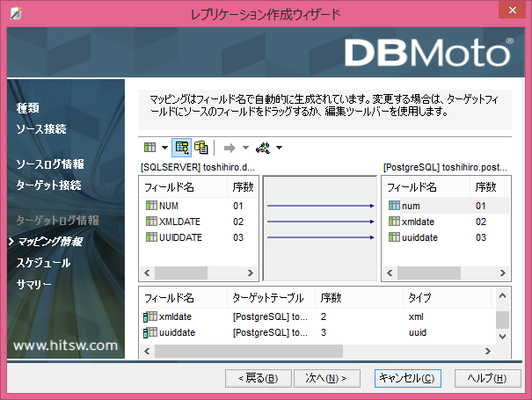Close the replication wizard window
The image size is (532, 400).
[513, 10]
